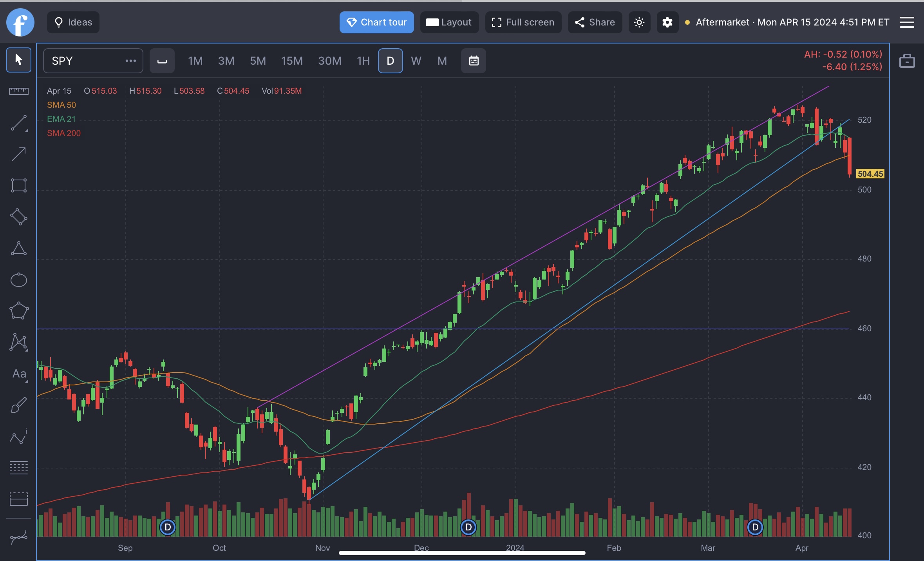The image size is (924, 561).
Task: Open the portfolio briefcase icon
Action: tap(907, 61)
